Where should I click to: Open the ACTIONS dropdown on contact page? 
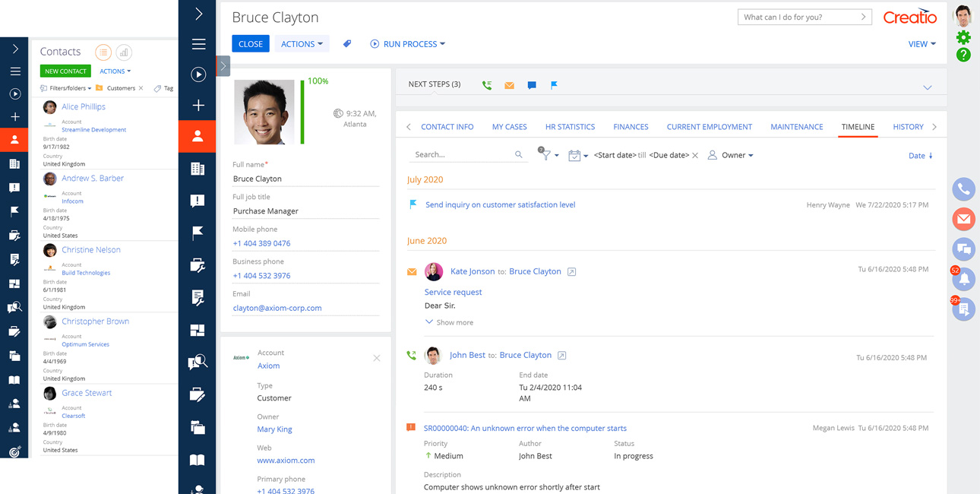(x=302, y=44)
